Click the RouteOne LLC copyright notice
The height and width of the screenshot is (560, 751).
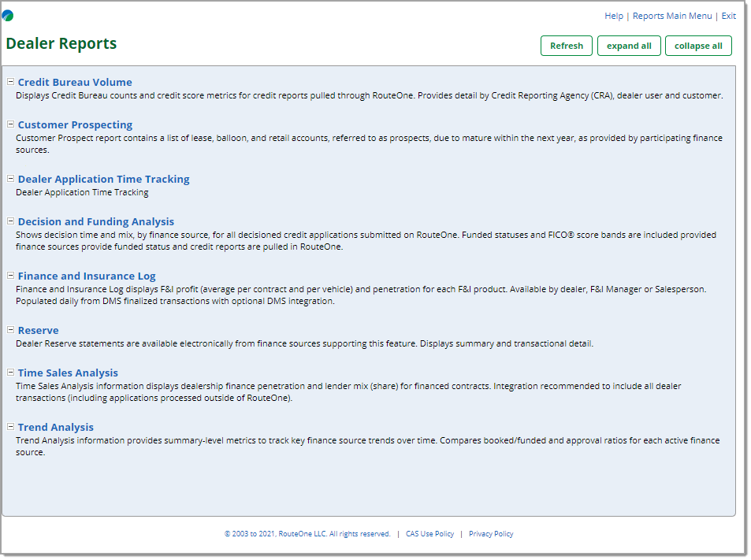coord(308,535)
